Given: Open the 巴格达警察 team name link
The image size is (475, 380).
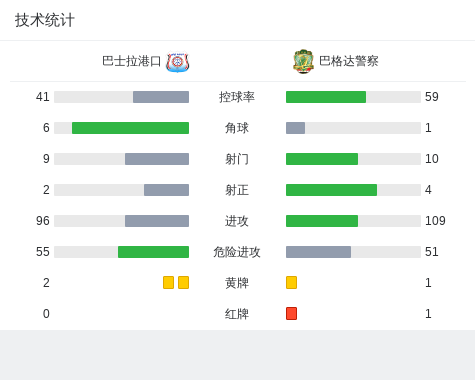Looking at the screenshot, I should 349,61.
